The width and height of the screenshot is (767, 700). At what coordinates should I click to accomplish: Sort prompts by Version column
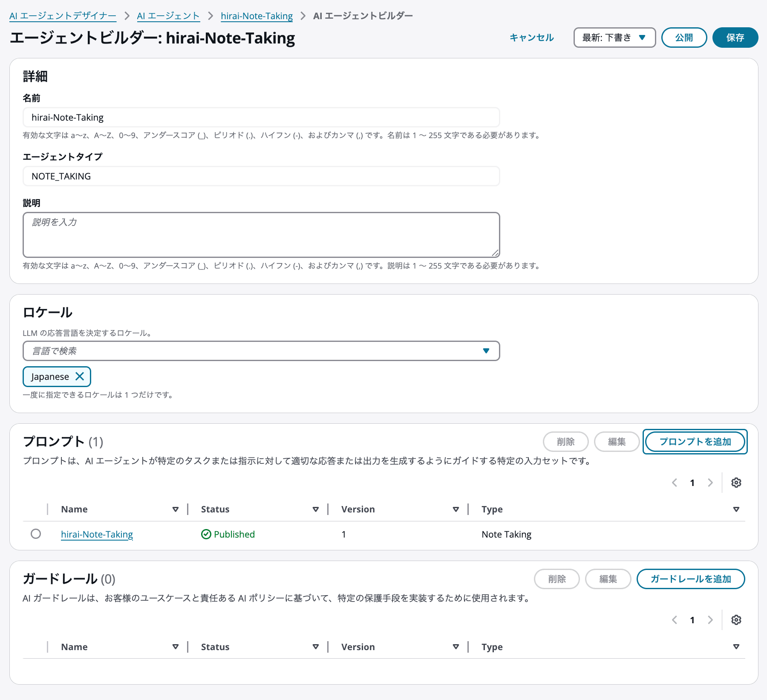coord(456,509)
